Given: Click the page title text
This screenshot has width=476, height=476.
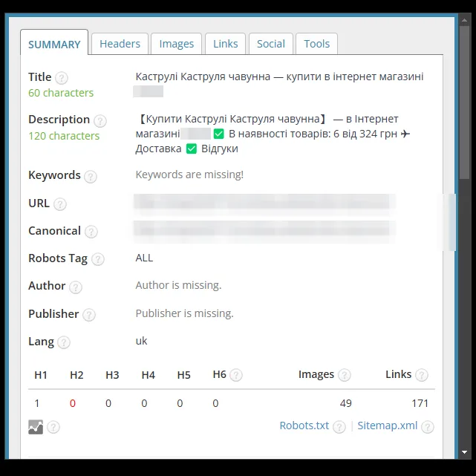Looking at the screenshot, I should tap(279, 76).
